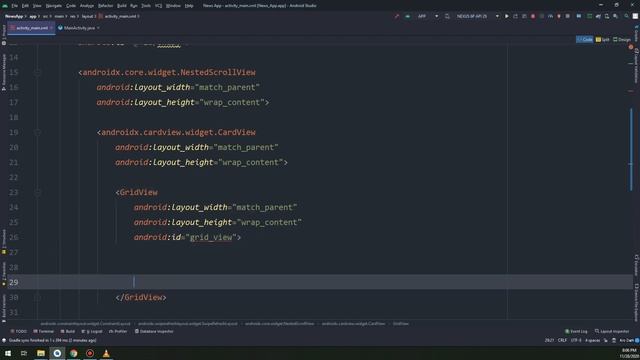Switch to Design view mode
Screen dimensions: 640x360
tap(622, 40)
